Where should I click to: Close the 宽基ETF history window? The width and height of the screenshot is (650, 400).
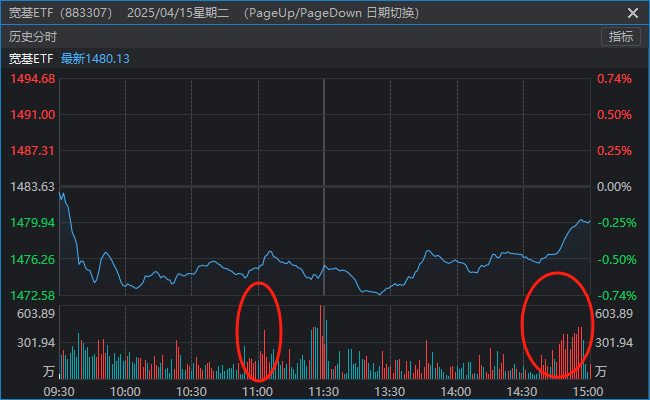click(632, 13)
